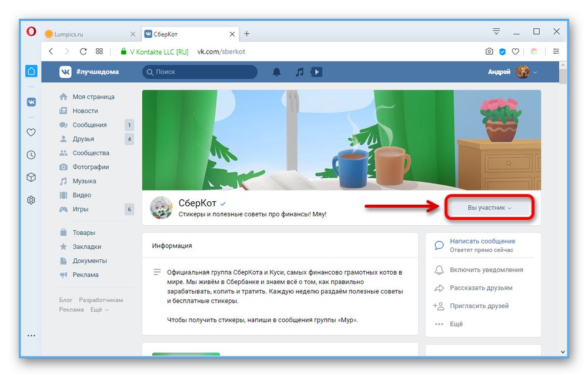Open Документы in left menu
The width and height of the screenshot is (588, 377).
click(x=89, y=261)
